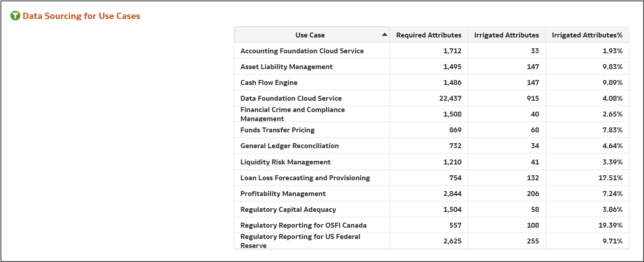Sort by Irrigated Attributes% column header
644x262 pixels.
(587, 35)
